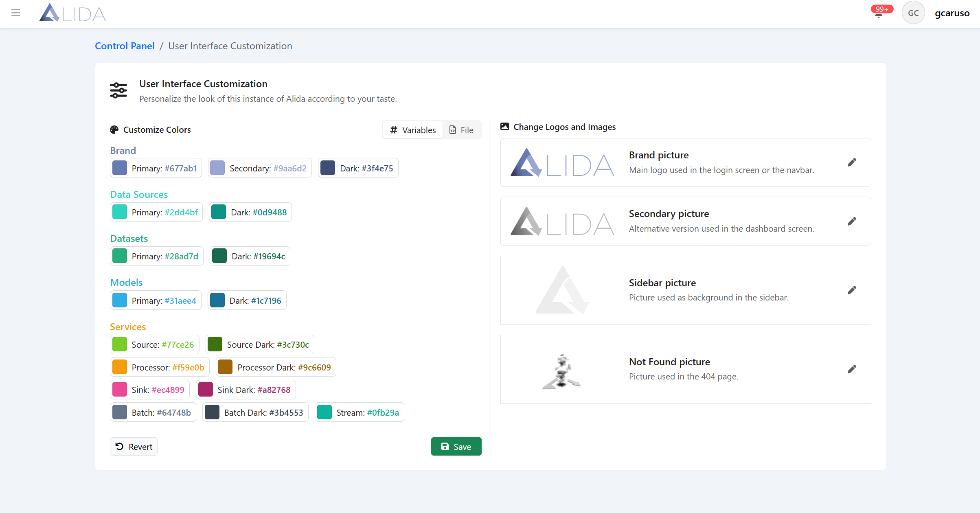Image resolution: width=980 pixels, height=513 pixels.
Task: Revert the color changes
Action: [x=134, y=447]
